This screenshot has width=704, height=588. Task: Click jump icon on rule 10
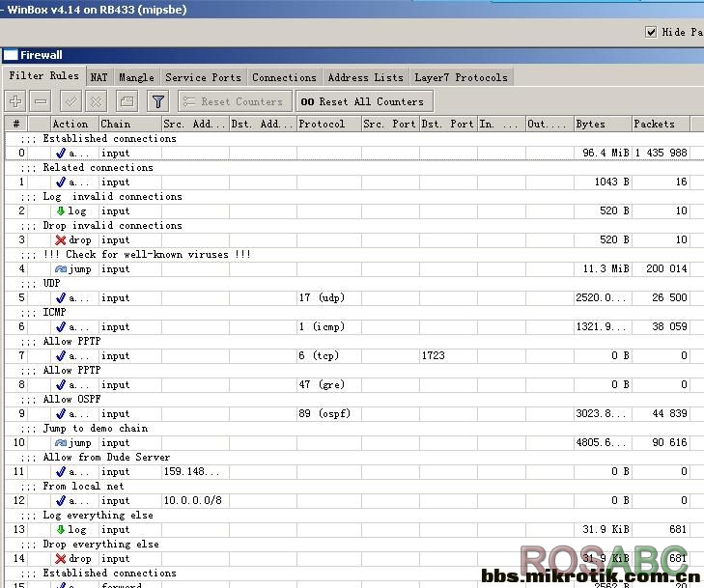[x=61, y=442]
